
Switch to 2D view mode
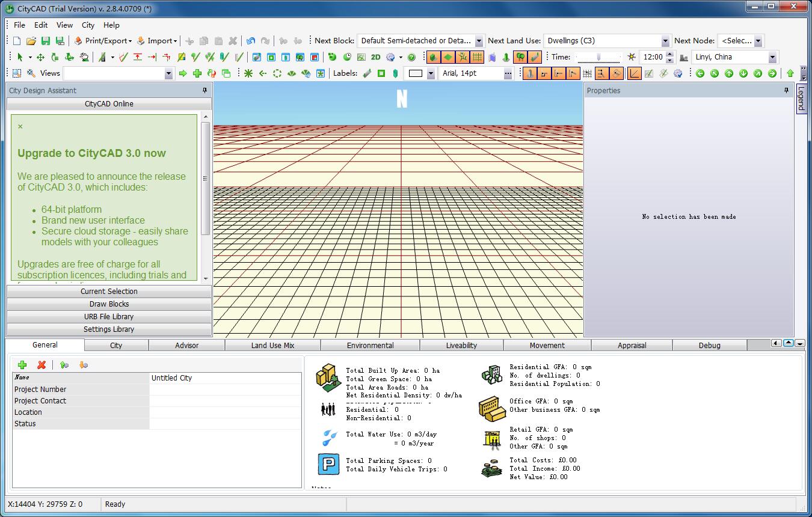point(375,57)
